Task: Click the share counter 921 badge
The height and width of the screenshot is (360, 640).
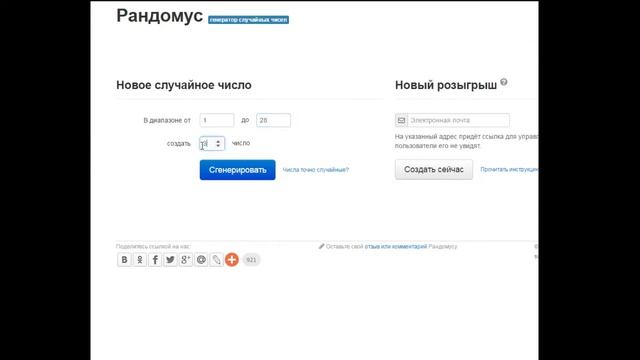Action: coord(251,260)
